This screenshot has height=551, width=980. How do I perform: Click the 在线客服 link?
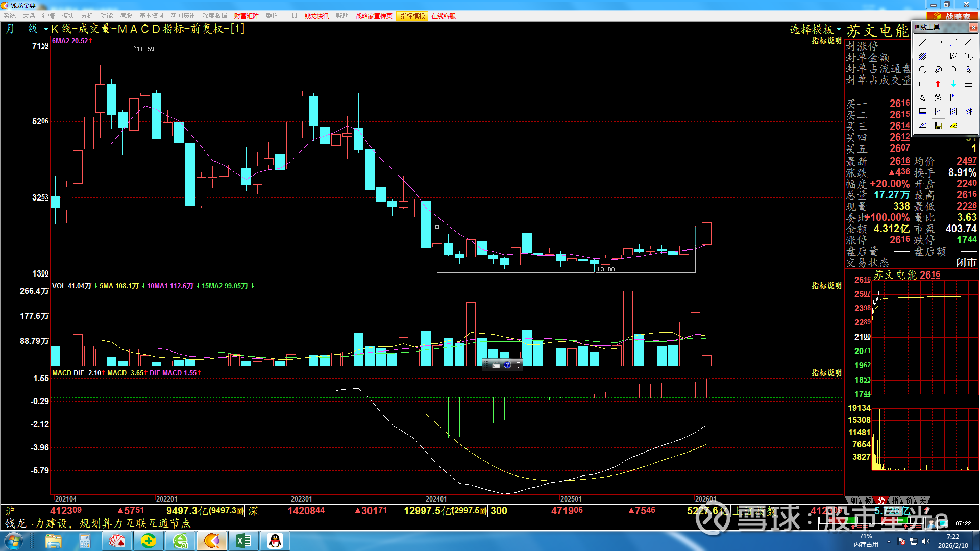tap(443, 16)
